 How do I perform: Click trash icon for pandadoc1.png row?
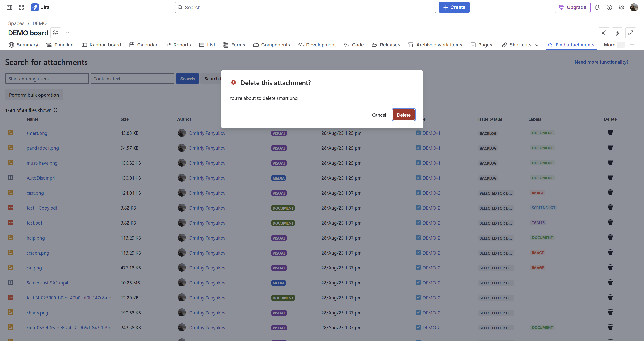pos(610,147)
